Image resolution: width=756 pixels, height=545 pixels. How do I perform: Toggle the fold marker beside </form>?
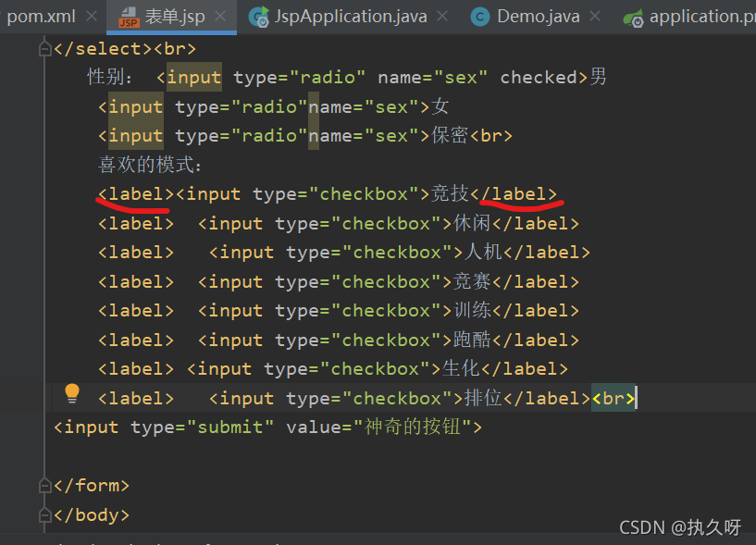[x=44, y=485]
